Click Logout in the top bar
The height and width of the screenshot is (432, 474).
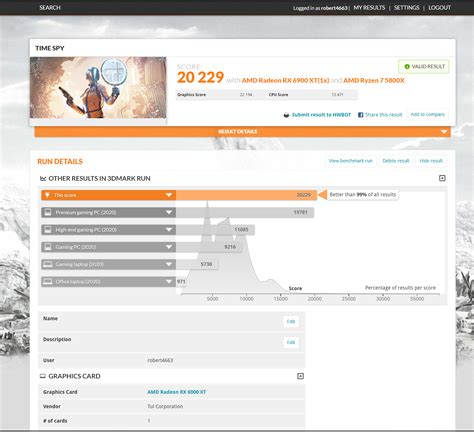tap(439, 8)
